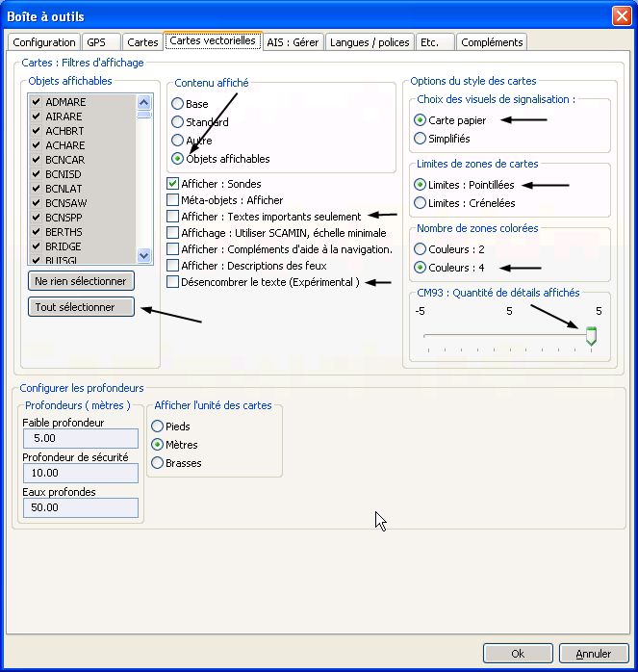This screenshot has height=672, width=638.
Task: Toggle the ADMARE object checkbox
Action: point(37,102)
